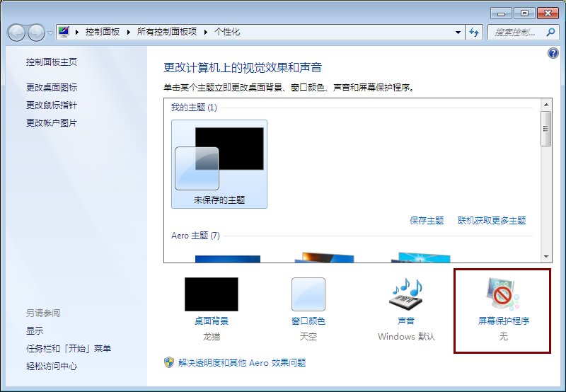Open 显示 under 另请参阅
Screen dimensions: 566x392
35,330
